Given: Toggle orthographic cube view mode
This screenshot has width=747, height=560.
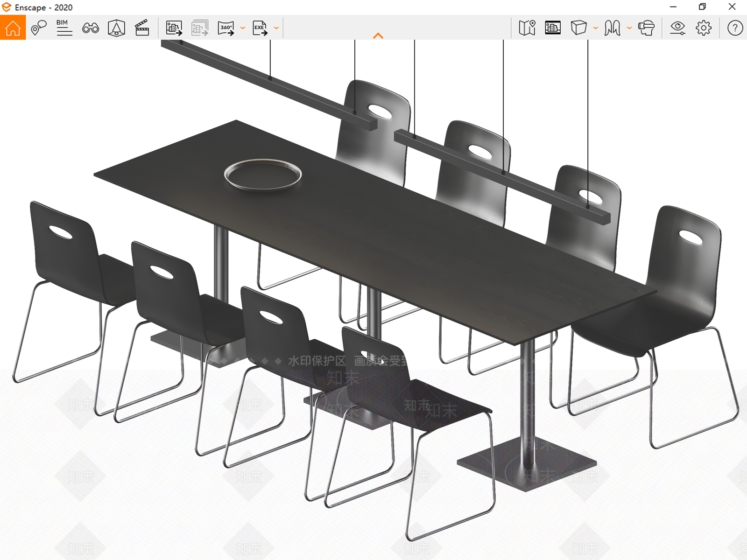Looking at the screenshot, I should [578, 28].
